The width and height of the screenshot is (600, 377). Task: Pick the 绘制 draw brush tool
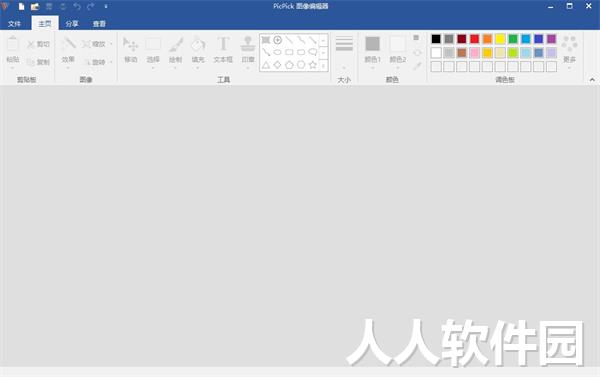tap(176, 53)
